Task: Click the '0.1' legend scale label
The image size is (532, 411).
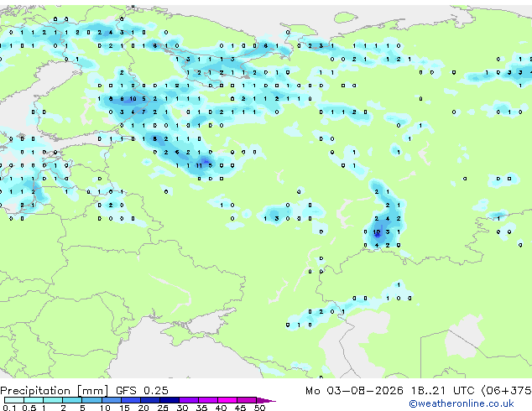Action: (9, 408)
